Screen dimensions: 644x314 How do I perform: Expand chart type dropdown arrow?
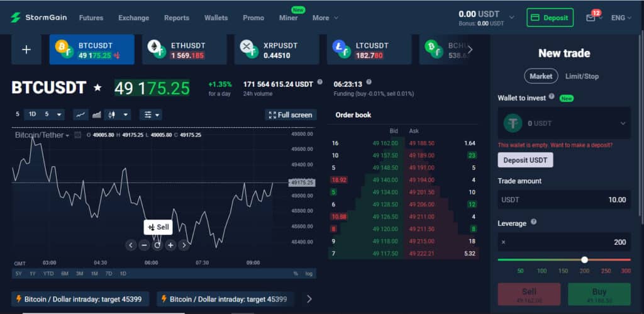pyautogui.click(x=125, y=115)
